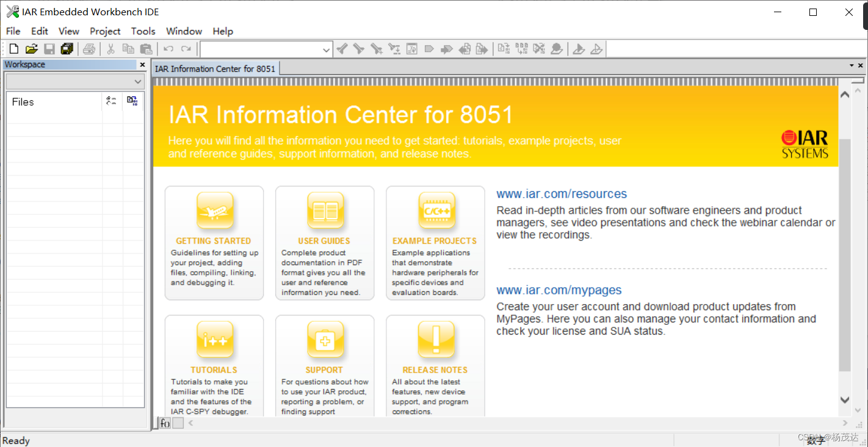868x447 pixels.
Task: Open the quick search dropdown in toolbar
Action: coord(327,49)
